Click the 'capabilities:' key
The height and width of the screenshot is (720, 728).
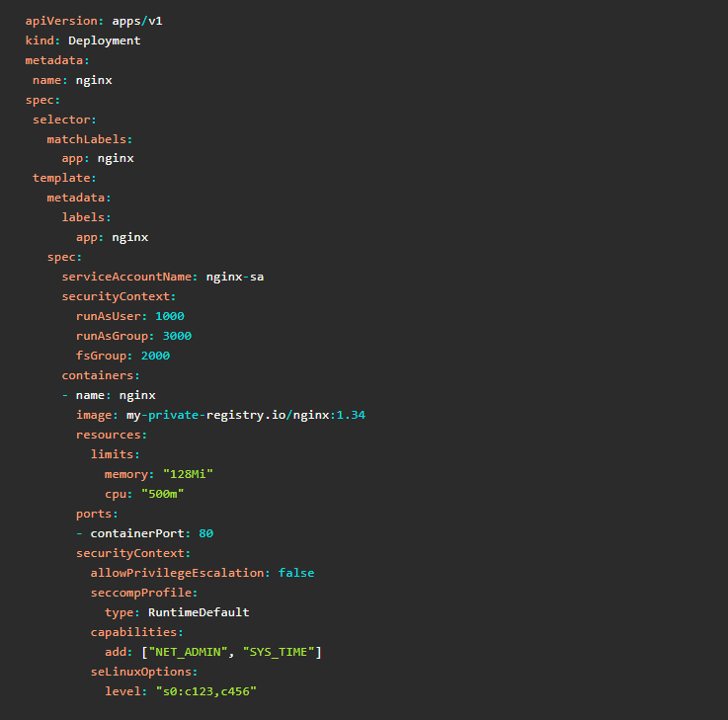tap(137, 632)
